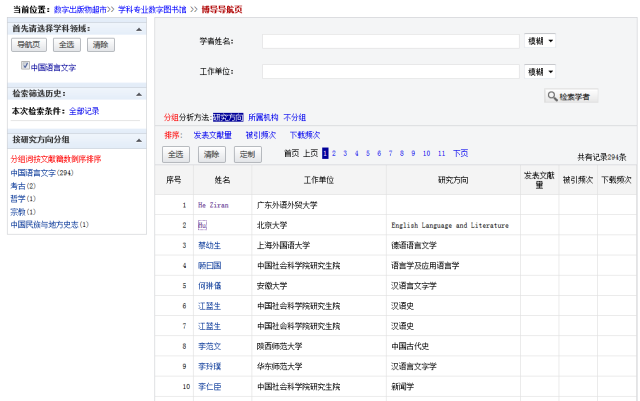640x401 pixels.
Task: Open scholar 李仁臣's profile
Action: click(209, 387)
